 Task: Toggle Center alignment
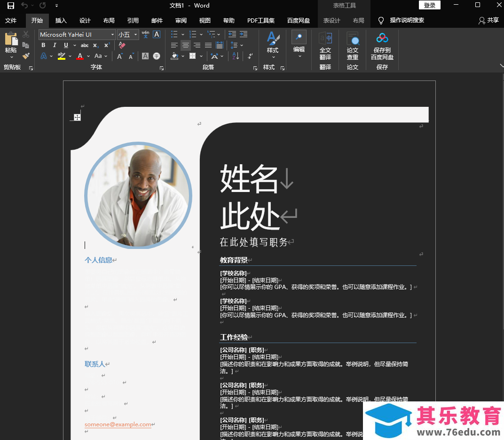pyautogui.click(x=185, y=45)
